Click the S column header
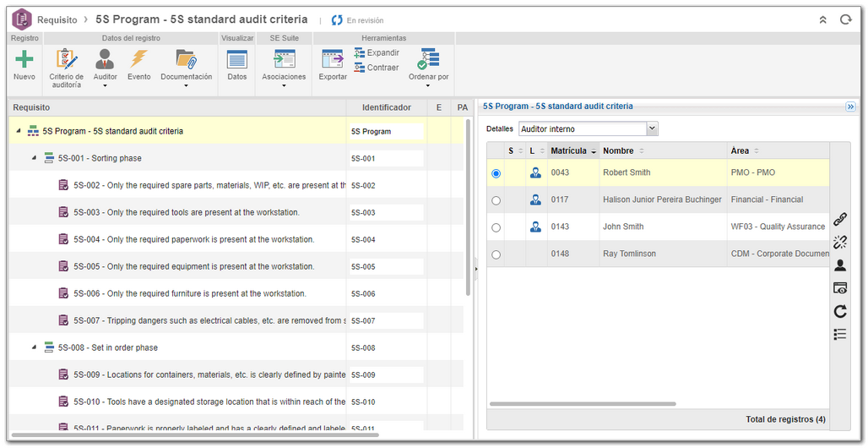 tap(515, 150)
